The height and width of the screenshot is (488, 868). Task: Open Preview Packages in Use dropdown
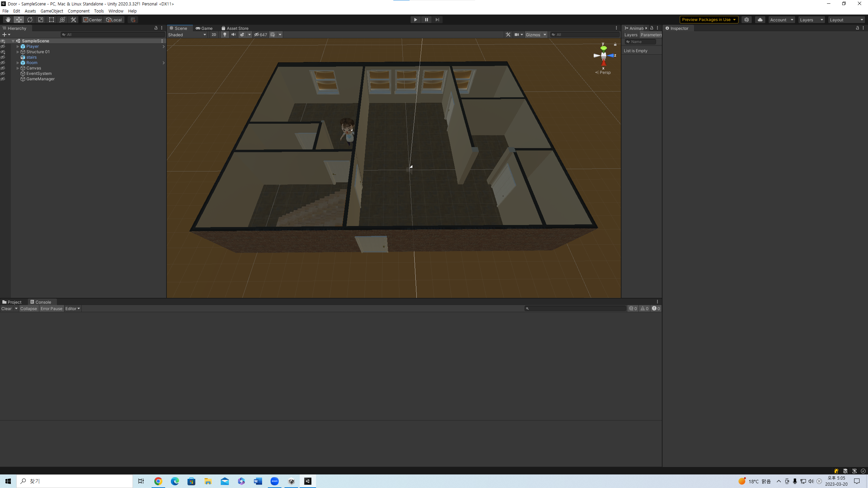(709, 20)
